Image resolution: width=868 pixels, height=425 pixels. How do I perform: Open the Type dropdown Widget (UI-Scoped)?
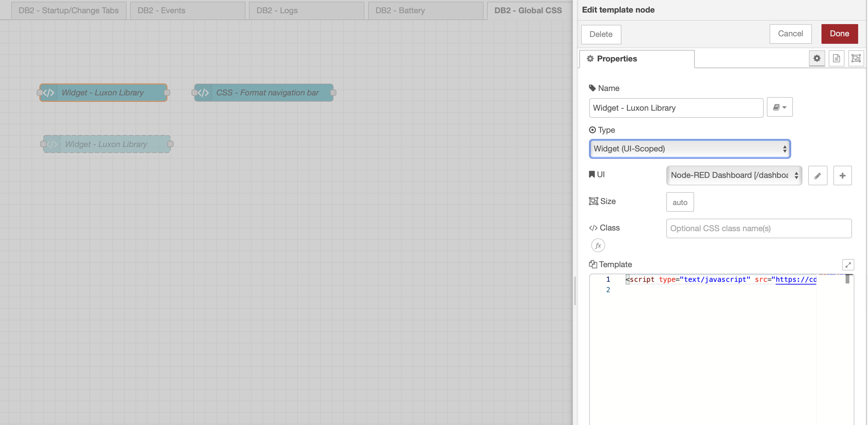689,149
